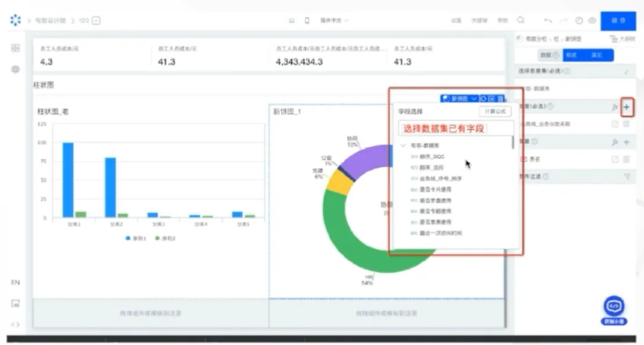Click the fx icon in the measure row
The height and width of the screenshot is (345, 644).
pyautogui.click(x=615, y=142)
